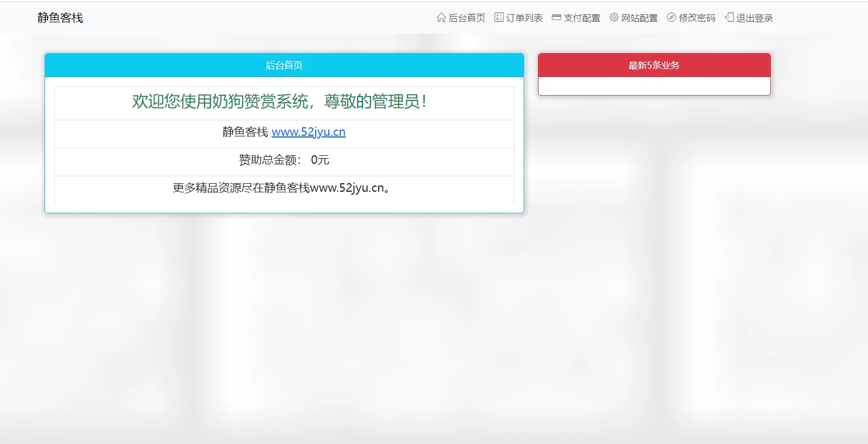Screen dimensions: 868x444
Task: Click the house icon beside 后台首页
Action: (441, 18)
